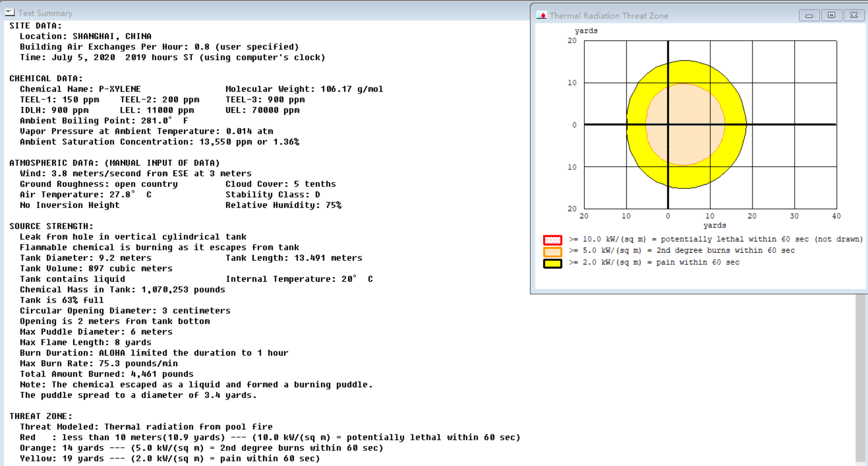This screenshot has height=466, width=868.
Task: Click 'Ground Roughness: open country' text
Action: [x=99, y=184]
